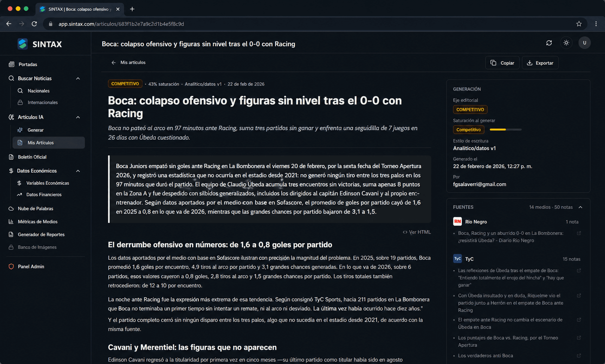Viewport: 605px width, 364px height.
Task: Click the site security lock icon
Action: 51,24
